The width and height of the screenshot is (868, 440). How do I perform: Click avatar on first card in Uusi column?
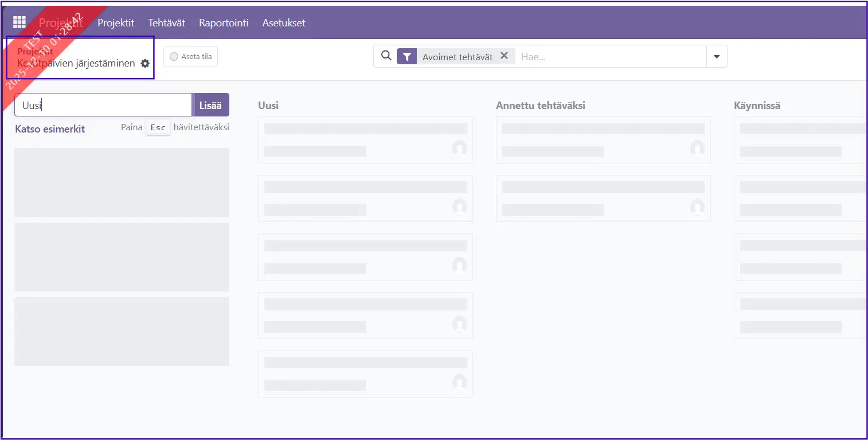click(x=459, y=148)
